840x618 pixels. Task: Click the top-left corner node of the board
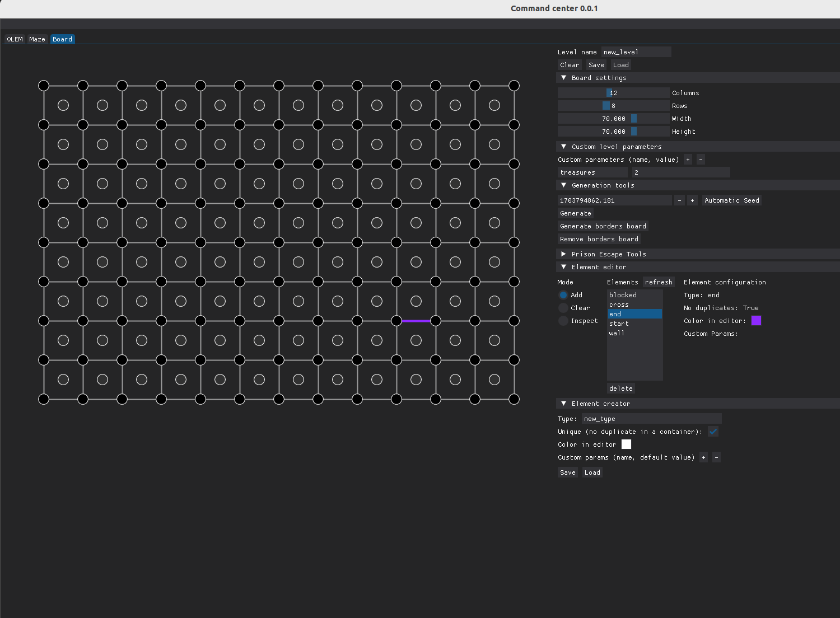click(x=44, y=86)
